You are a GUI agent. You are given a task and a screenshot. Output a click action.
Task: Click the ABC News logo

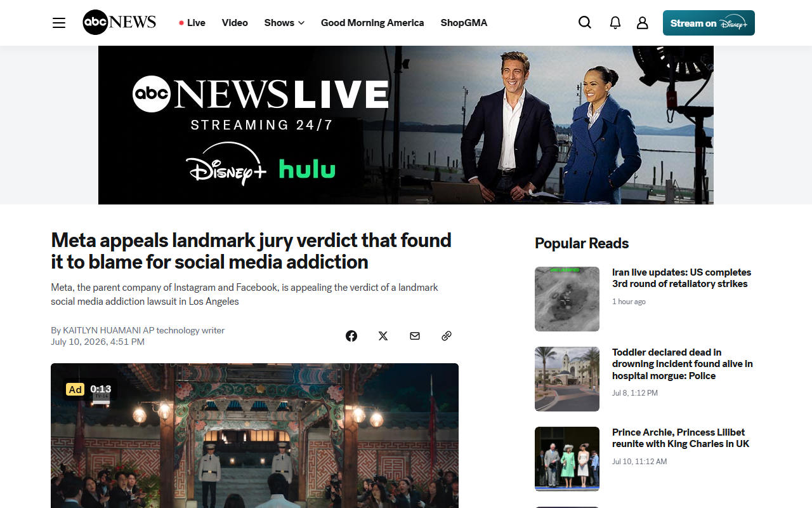coord(119,22)
